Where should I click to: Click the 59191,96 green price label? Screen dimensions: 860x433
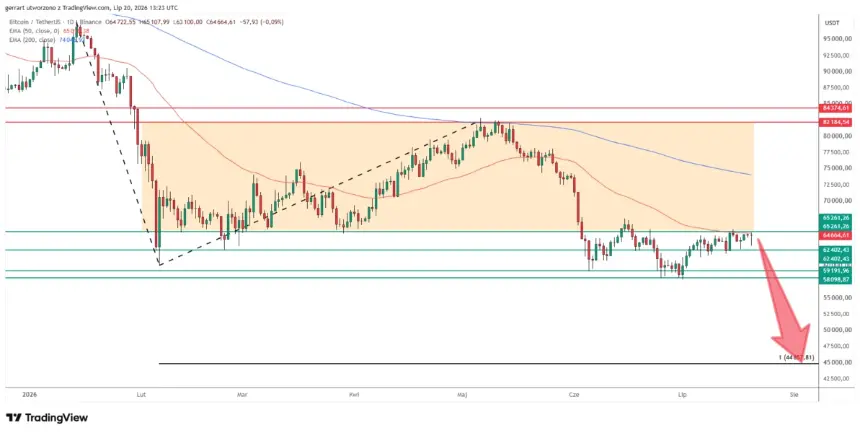[x=837, y=271]
